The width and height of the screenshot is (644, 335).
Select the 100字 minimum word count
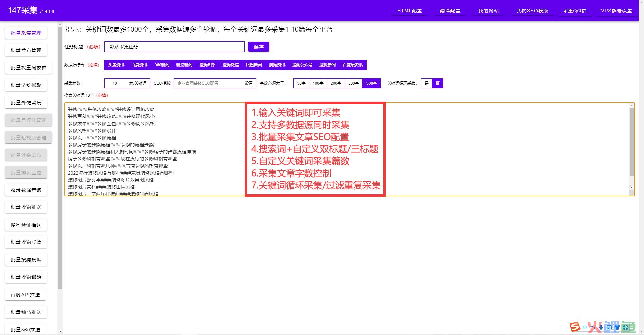tap(318, 83)
